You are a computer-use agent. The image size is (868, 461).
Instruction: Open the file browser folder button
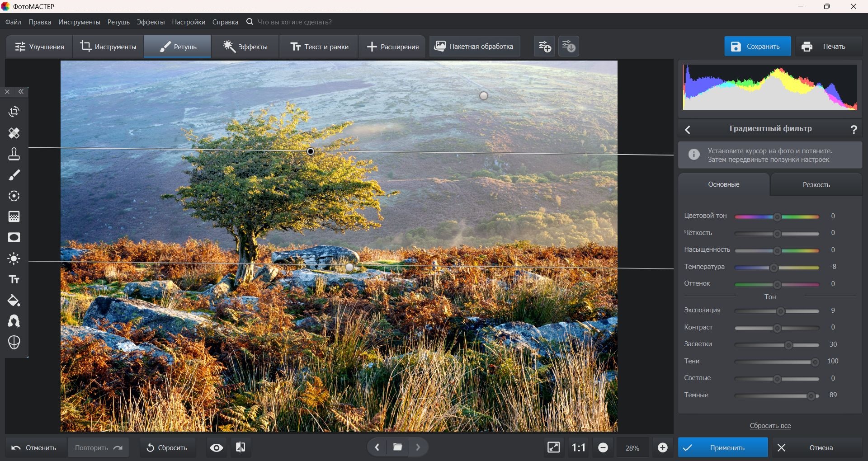point(397,447)
